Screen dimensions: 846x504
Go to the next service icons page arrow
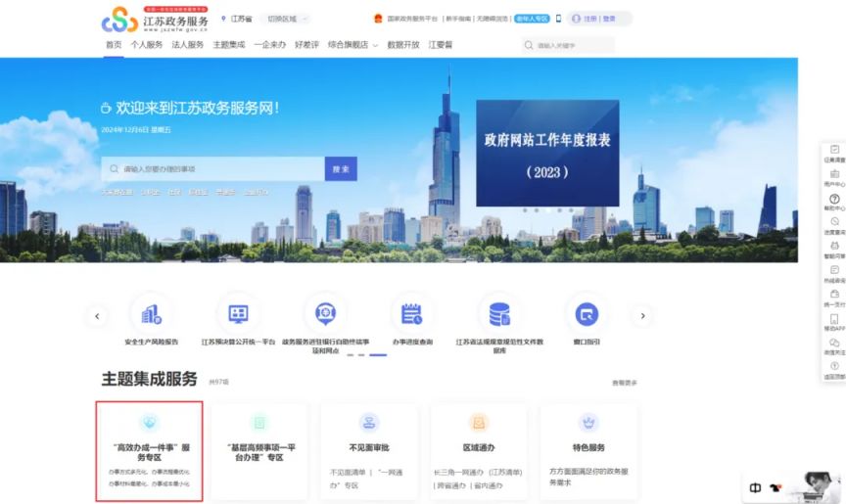pyautogui.click(x=642, y=316)
